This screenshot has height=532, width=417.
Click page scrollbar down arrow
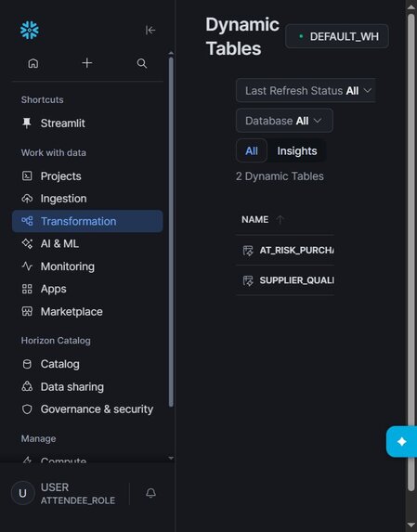click(x=412, y=525)
